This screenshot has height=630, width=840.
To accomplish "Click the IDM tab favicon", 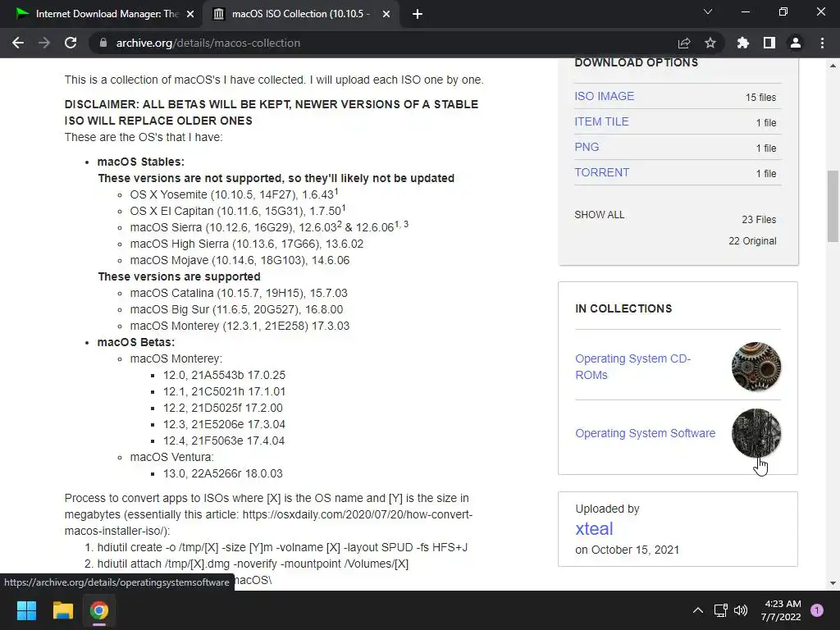I will click(x=22, y=14).
